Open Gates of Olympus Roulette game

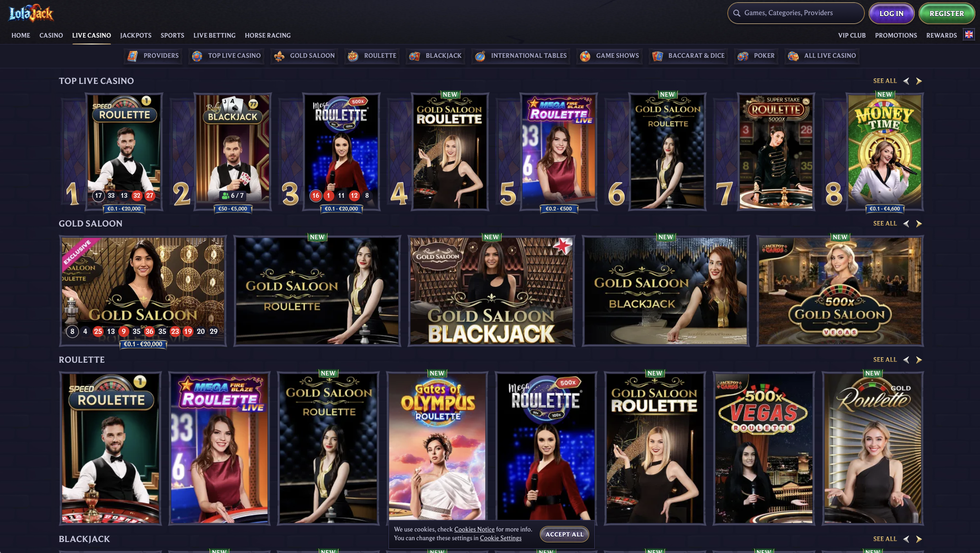437,448
